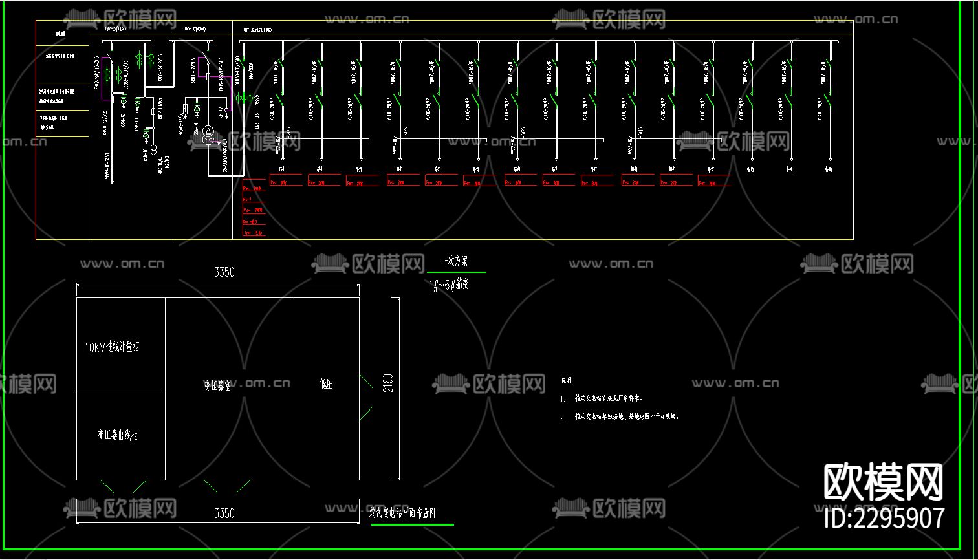The height and width of the screenshot is (560, 978).
Task: Click the bottom 3350 dimension text
Action: [x=224, y=513]
